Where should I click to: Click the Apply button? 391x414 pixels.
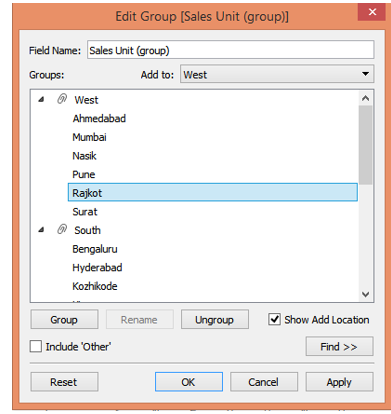(x=339, y=382)
